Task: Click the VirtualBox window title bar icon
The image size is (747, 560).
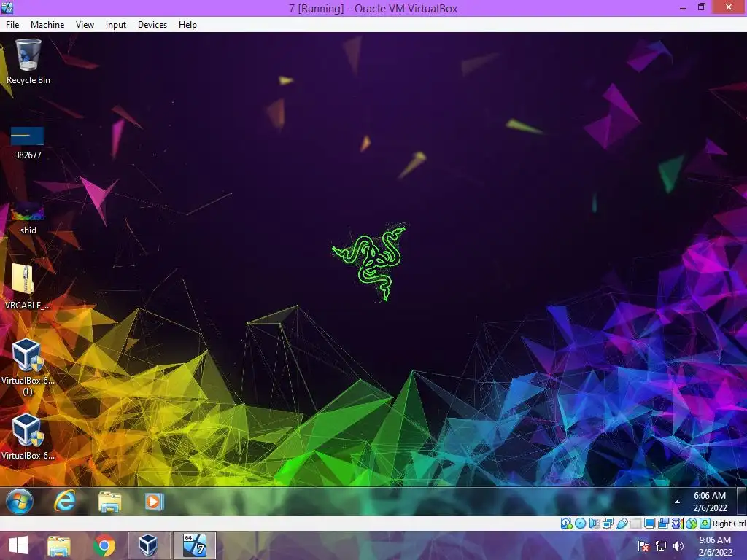Action: (7, 7)
